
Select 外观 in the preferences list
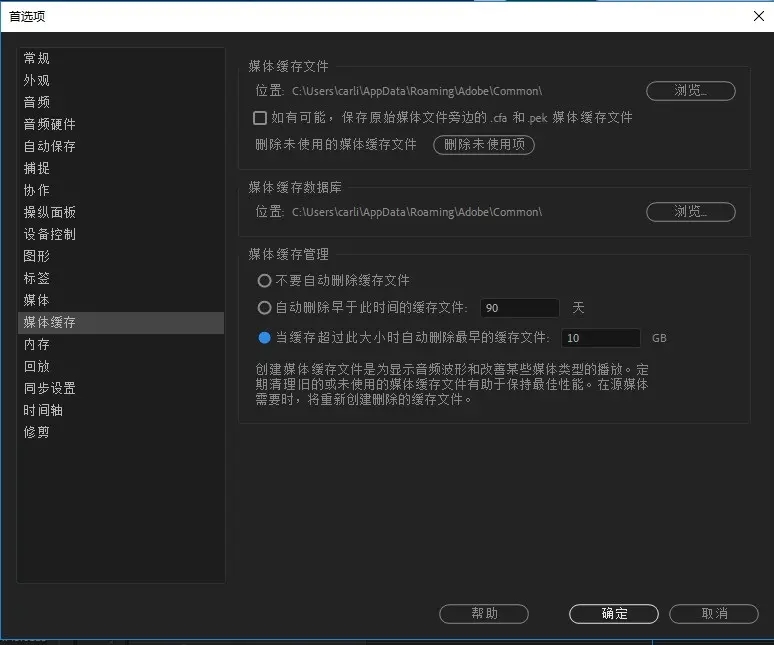click(120, 80)
